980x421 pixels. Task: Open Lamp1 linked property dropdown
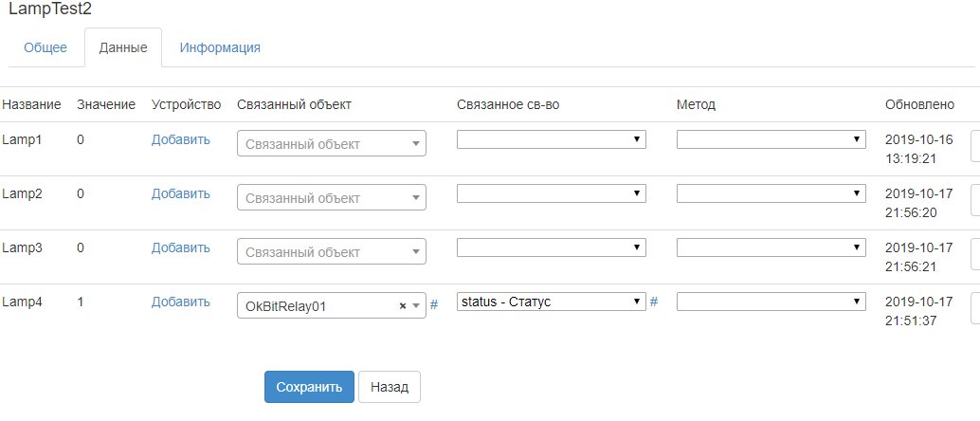click(x=551, y=139)
